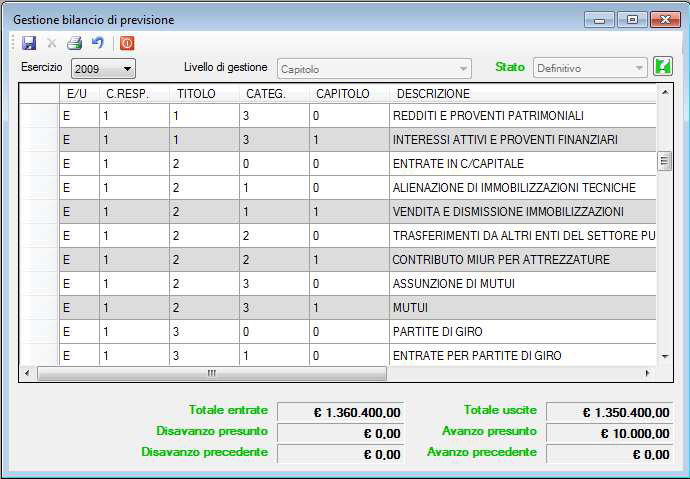
Task: Select the MUTUI description cell
Action: tap(523, 307)
